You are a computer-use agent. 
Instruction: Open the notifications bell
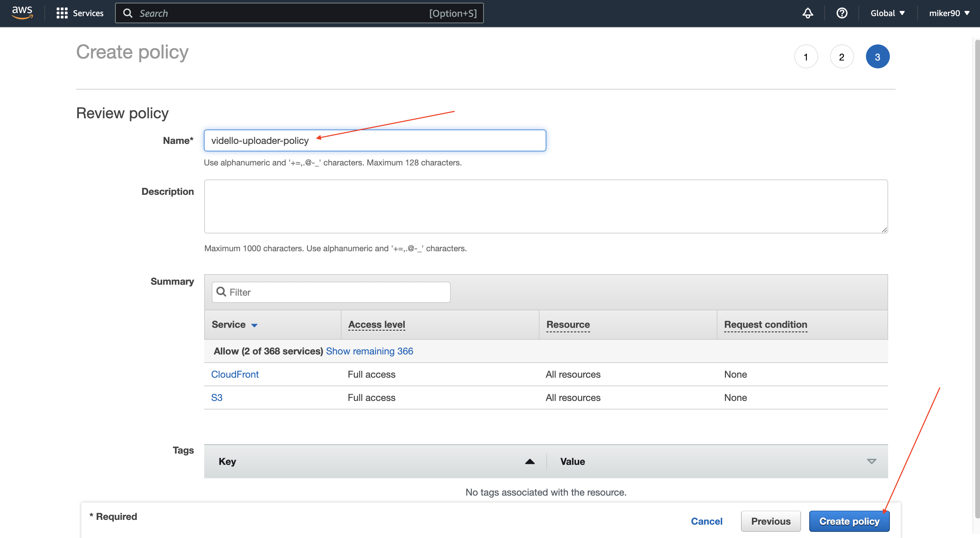pos(807,13)
